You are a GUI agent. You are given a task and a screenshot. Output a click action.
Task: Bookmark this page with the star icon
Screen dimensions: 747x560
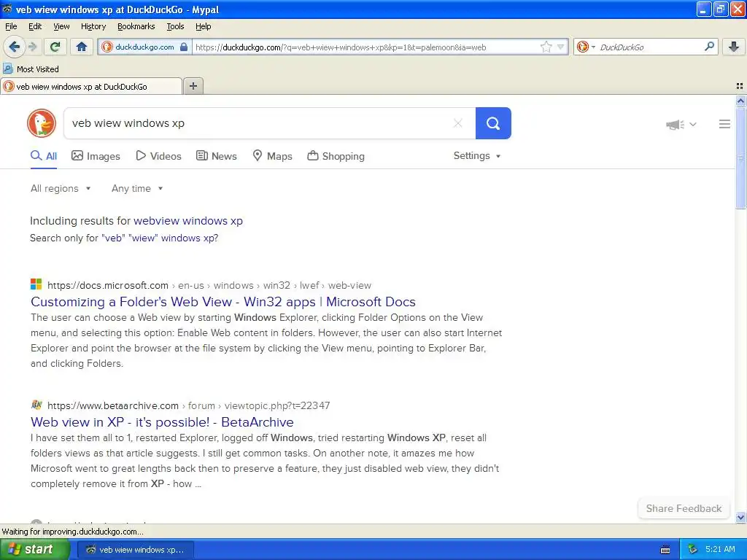click(x=546, y=47)
